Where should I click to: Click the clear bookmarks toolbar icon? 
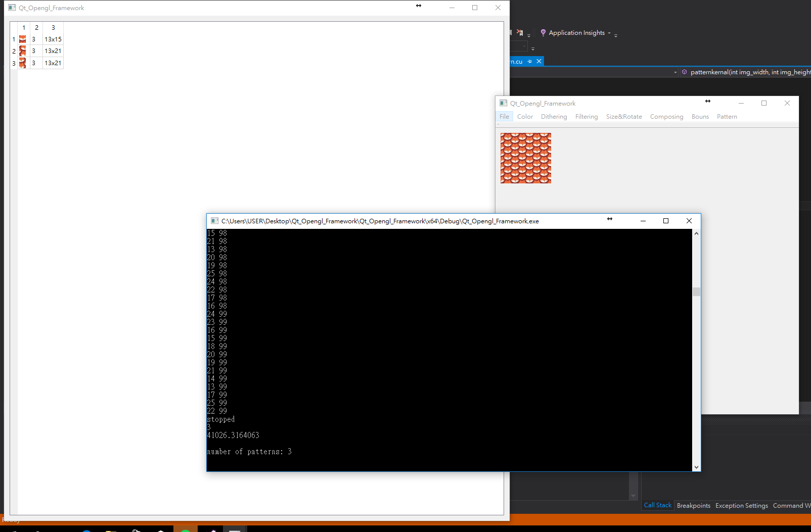520,33
